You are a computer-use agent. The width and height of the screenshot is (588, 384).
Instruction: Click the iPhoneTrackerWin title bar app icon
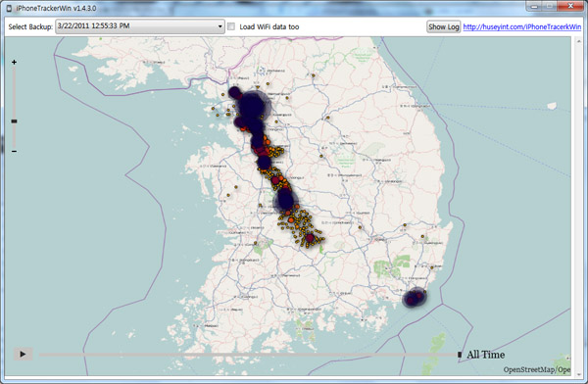tap(9, 8)
